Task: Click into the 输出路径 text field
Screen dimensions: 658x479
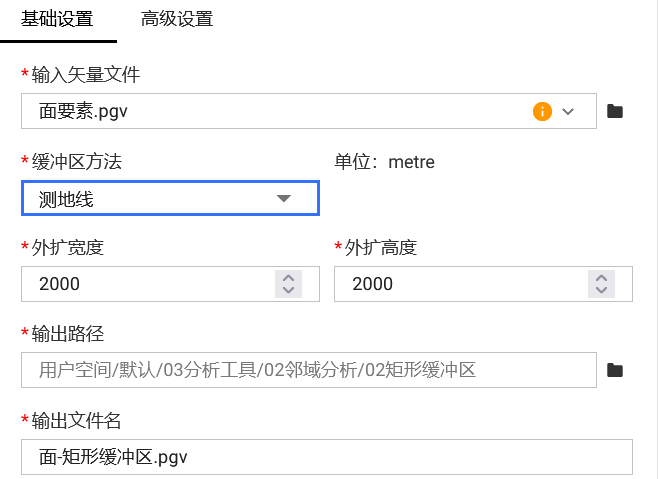Action: [x=300, y=370]
